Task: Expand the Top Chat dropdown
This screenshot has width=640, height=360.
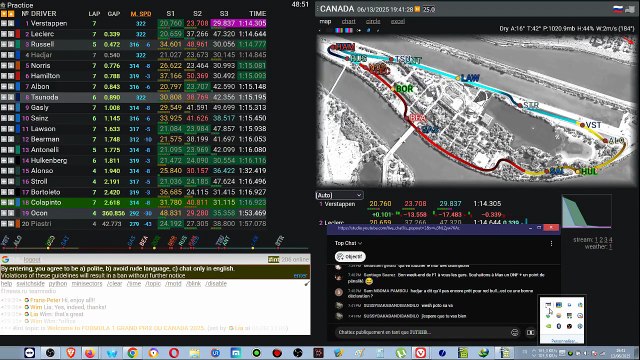Action: [348, 243]
